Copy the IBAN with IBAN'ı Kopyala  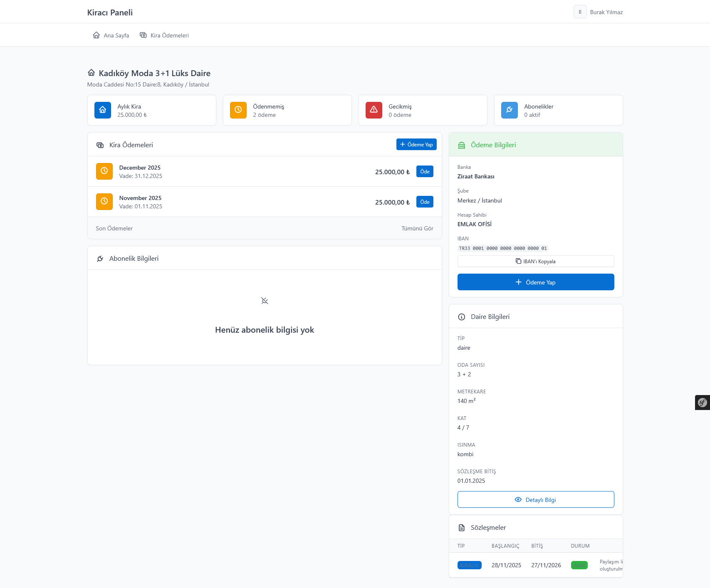pyautogui.click(x=535, y=261)
